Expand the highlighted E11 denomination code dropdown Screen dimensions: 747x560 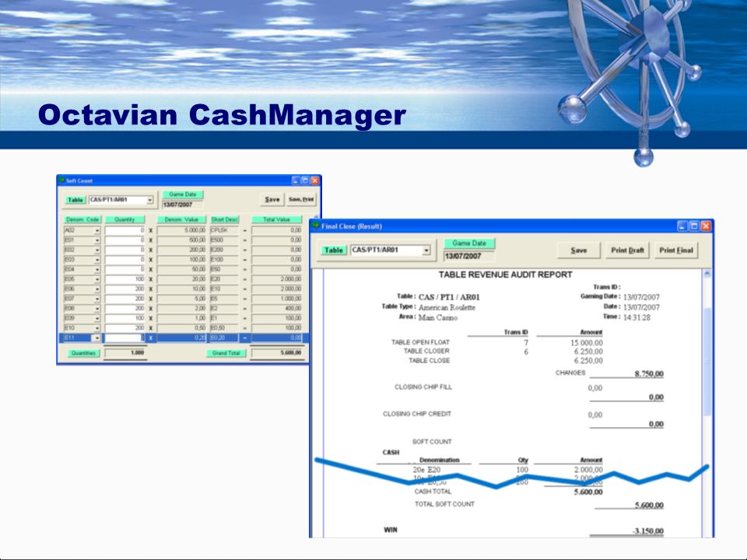pos(97,338)
